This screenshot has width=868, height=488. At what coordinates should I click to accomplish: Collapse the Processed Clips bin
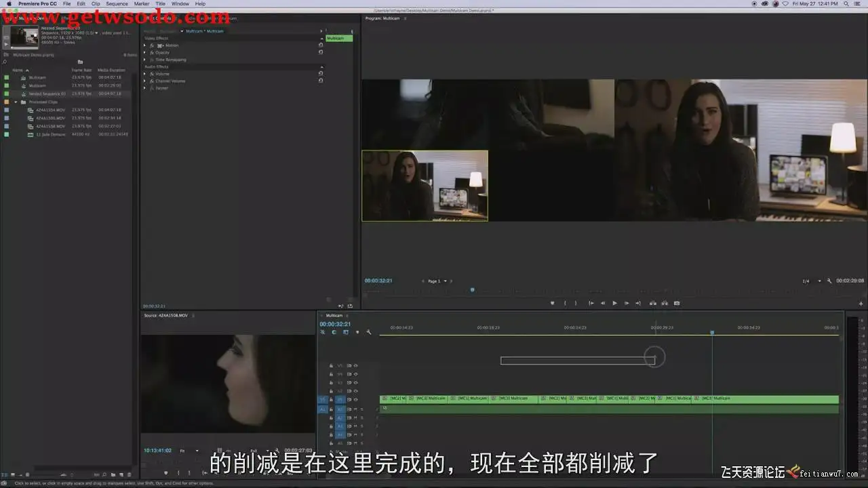click(x=16, y=102)
